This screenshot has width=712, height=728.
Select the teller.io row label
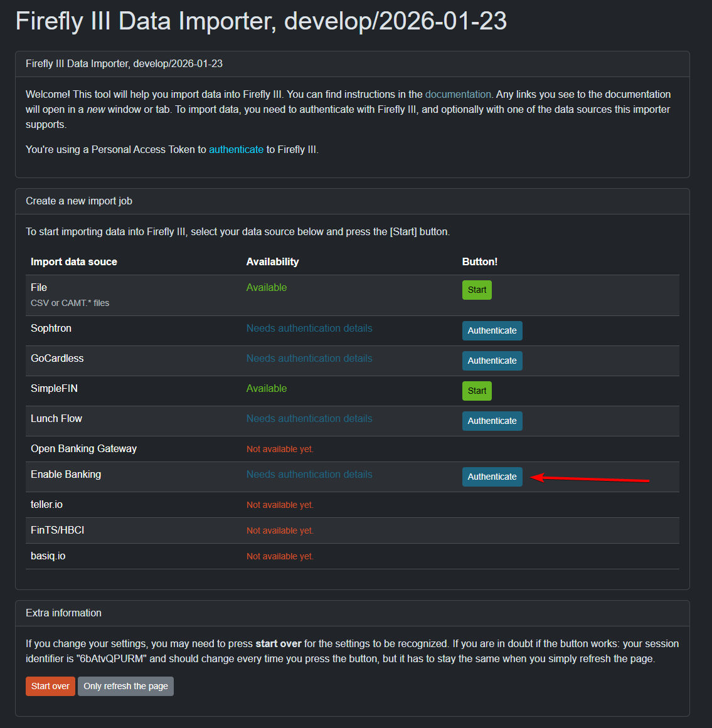point(46,505)
